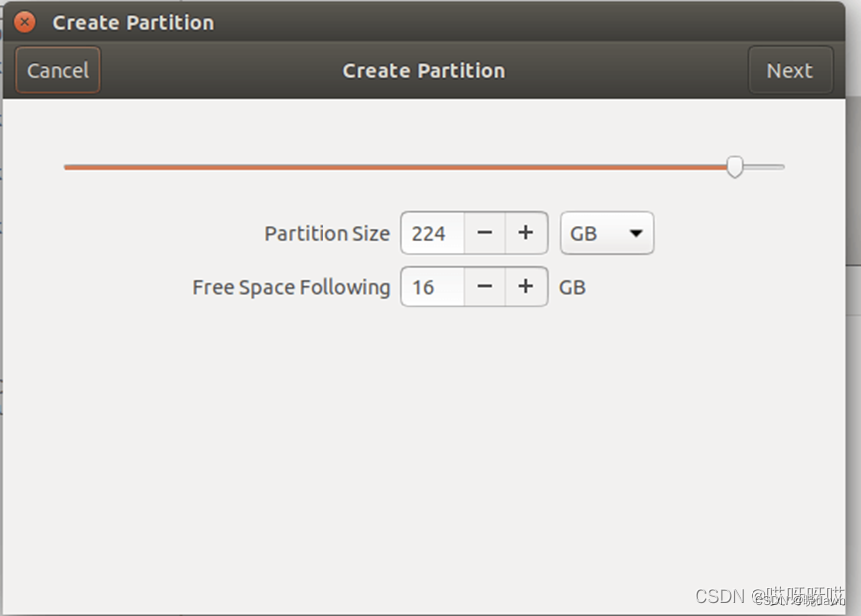
Task: Click the gray slider track right of the handle
Action: (x=763, y=167)
